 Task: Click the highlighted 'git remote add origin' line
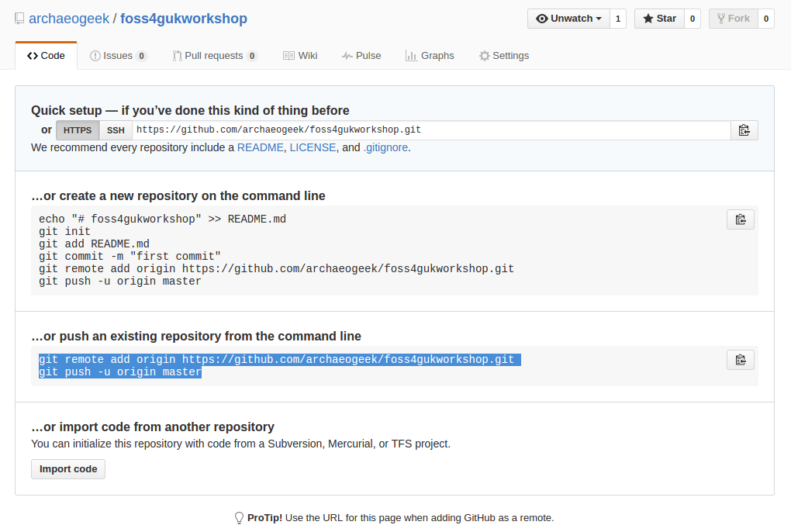click(x=279, y=360)
